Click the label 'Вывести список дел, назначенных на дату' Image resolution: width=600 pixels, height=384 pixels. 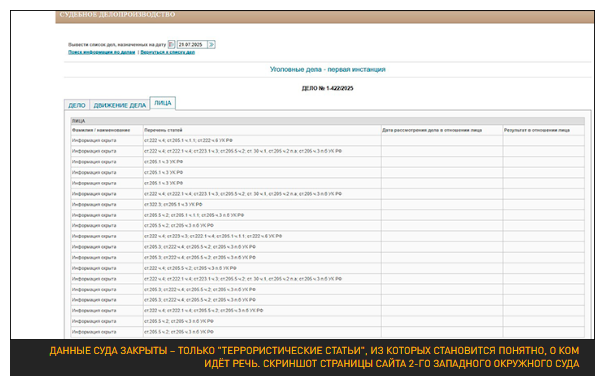(x=117, y=45)
